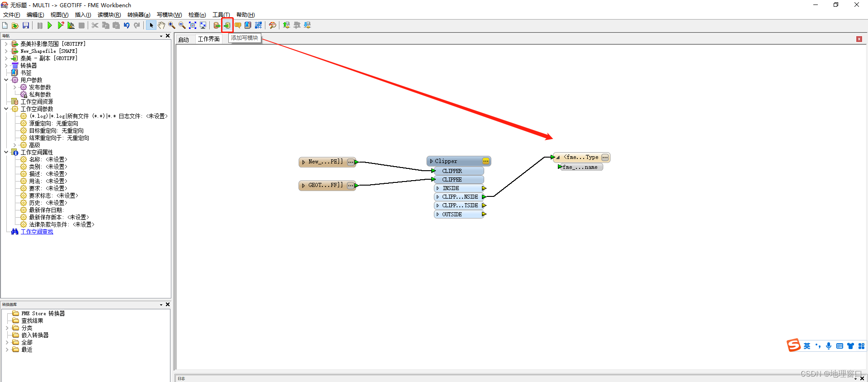
Task: Click the Auto layout grid icon
Action: click(258, 25)
